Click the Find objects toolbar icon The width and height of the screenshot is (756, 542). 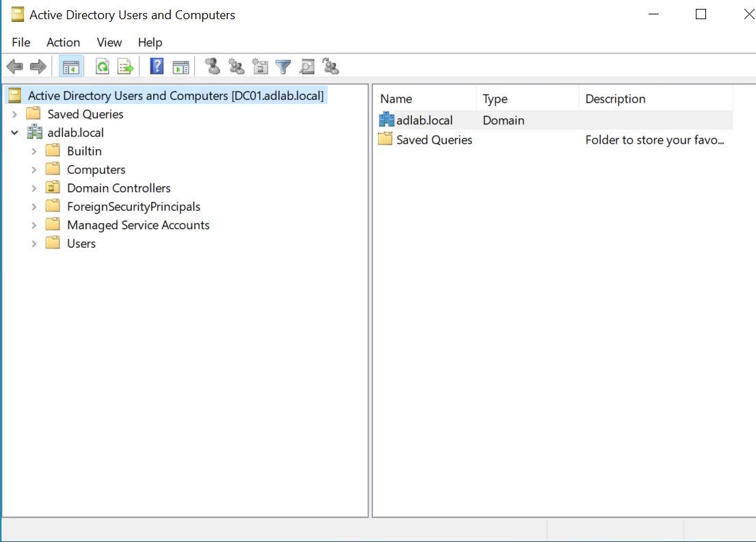click(307, 66)
